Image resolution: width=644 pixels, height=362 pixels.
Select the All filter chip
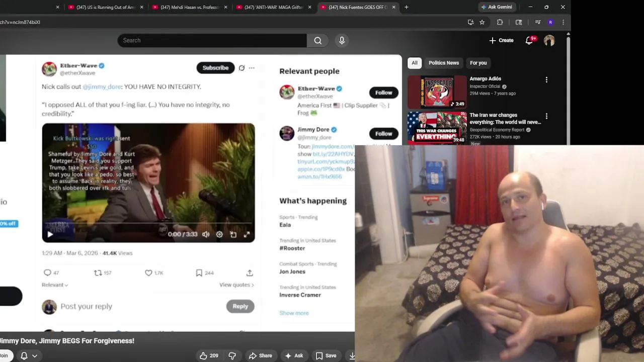(415, 63)
